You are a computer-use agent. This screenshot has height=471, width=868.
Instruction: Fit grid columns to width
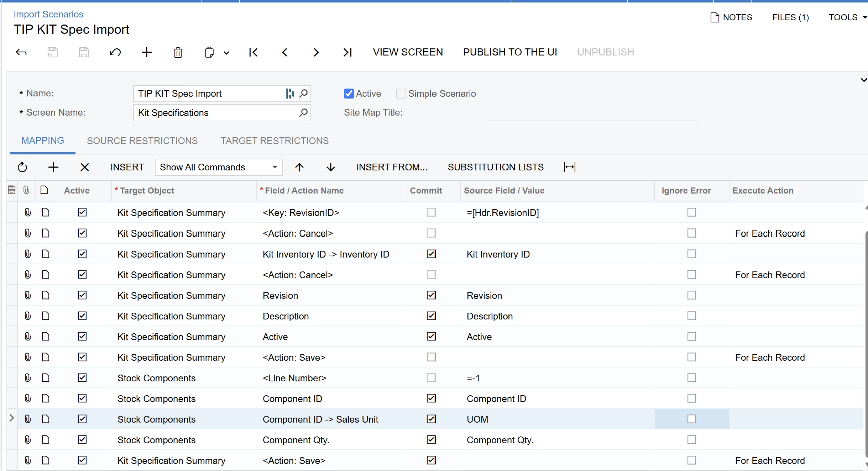coord(569,167)
